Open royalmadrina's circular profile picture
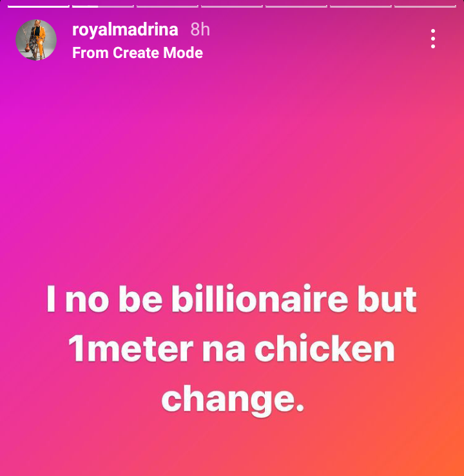The image size is (464, 476). point(36,40)
